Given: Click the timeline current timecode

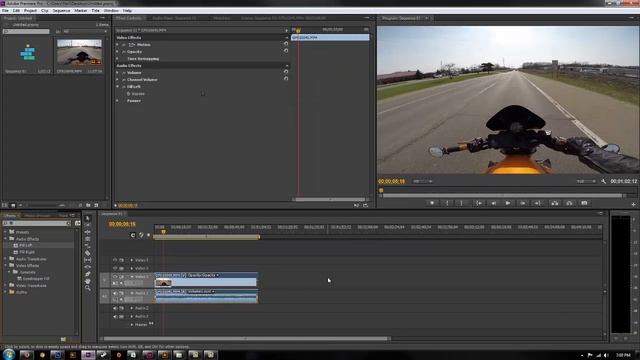Looking at the screenshot, I should click(122, 224).
